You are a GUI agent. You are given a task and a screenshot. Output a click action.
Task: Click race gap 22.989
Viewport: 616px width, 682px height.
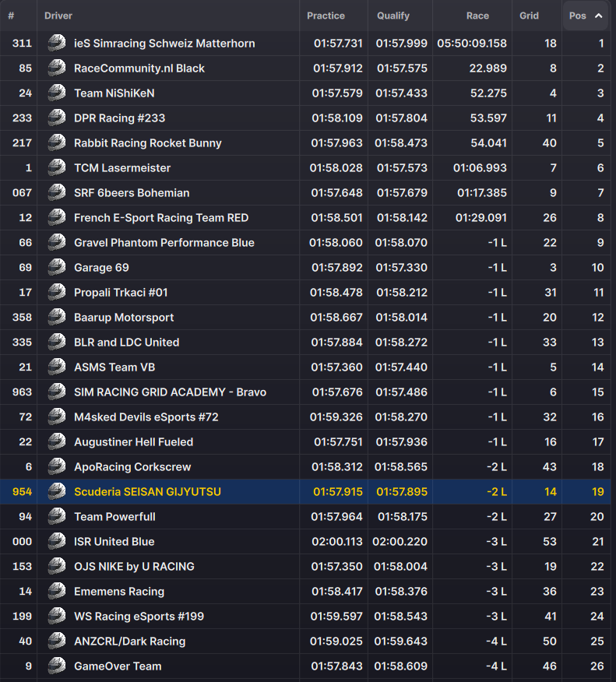pyautogui.click(x=488, y=68)
